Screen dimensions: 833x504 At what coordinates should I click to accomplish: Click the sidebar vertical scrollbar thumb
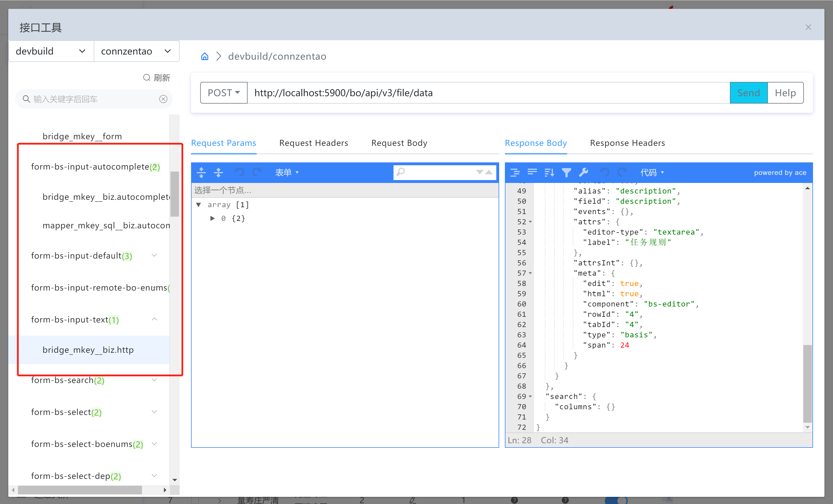coord(174,194)
